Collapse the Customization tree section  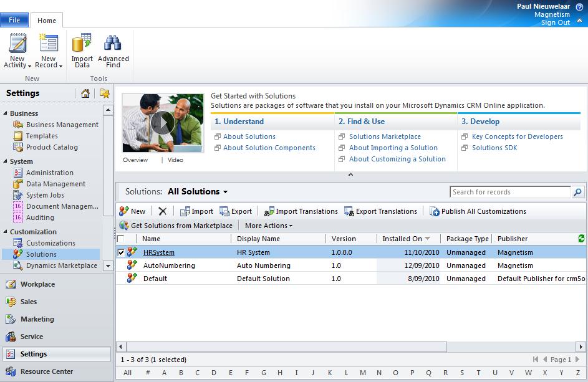click(5, 231)
